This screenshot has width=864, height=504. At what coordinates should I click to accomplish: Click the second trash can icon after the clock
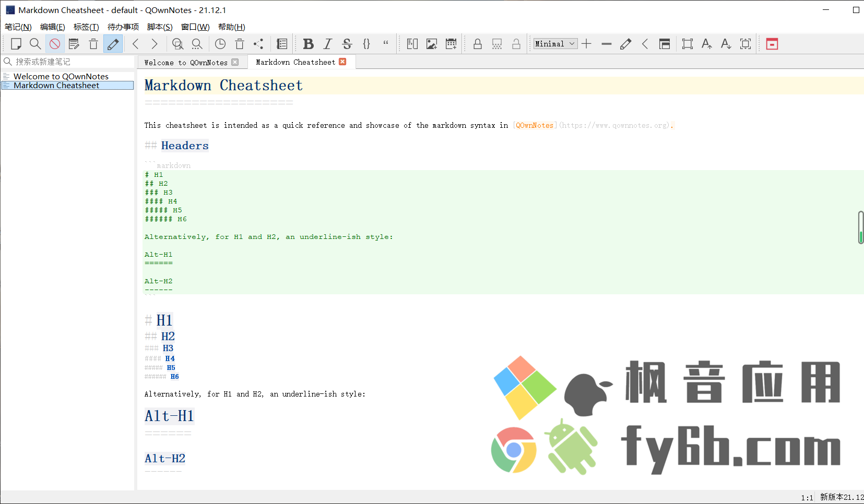(240, 44)
